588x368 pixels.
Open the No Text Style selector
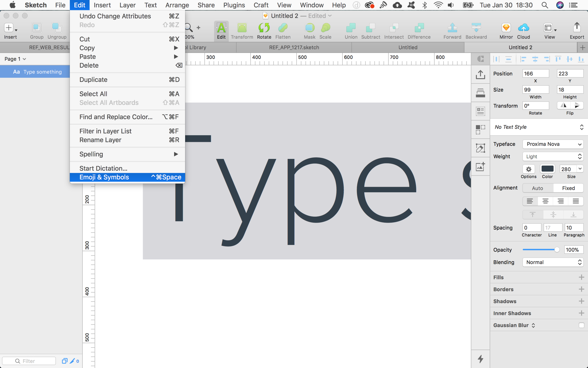tap(539, 127)
